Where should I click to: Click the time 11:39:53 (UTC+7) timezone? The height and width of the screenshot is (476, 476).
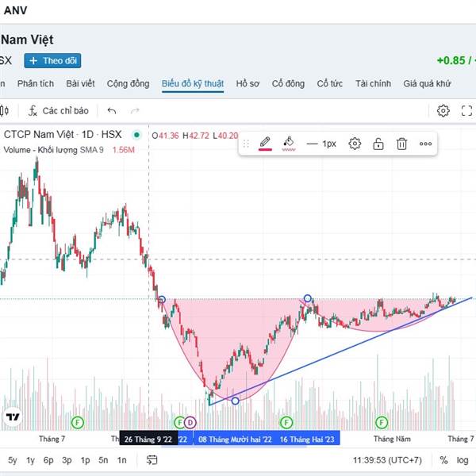pyautogui.click(x=387, y=460)
